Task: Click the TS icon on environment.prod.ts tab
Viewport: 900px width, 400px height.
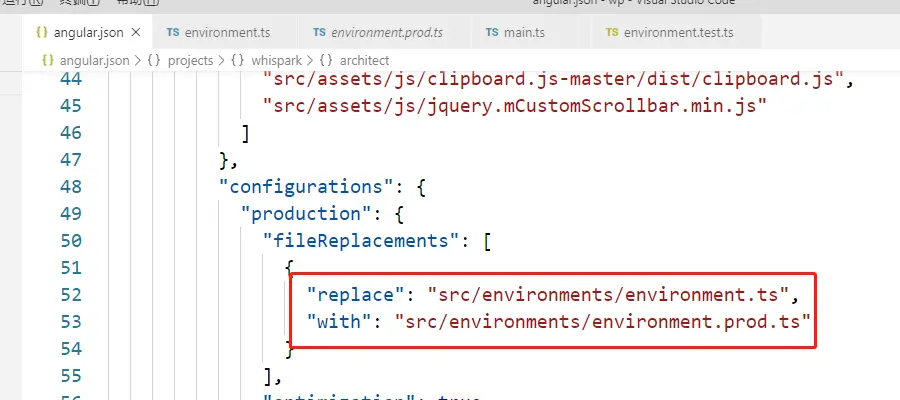Action: click(320, 32)
